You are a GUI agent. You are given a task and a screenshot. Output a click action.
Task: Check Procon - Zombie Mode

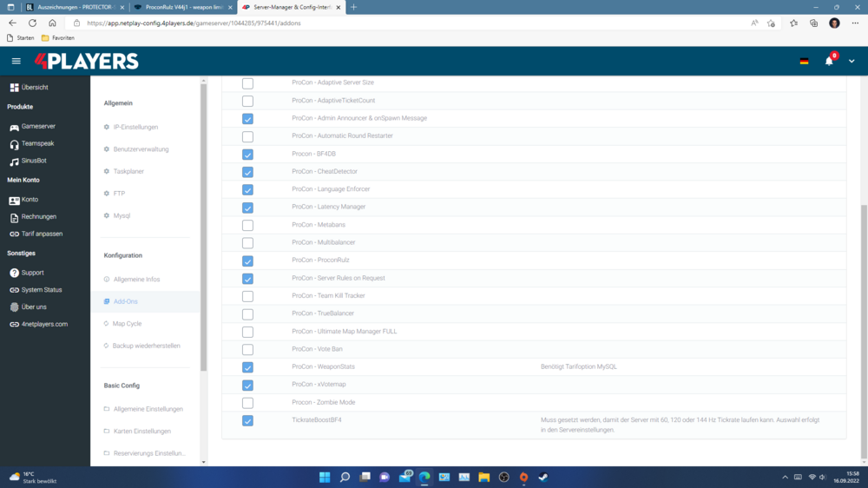point(247,403)
